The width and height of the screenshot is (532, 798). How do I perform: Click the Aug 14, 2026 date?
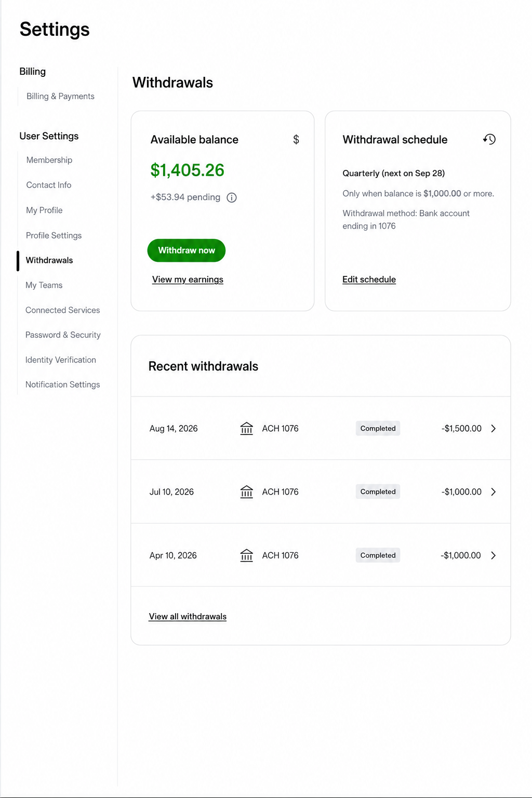tap(174, 429)
